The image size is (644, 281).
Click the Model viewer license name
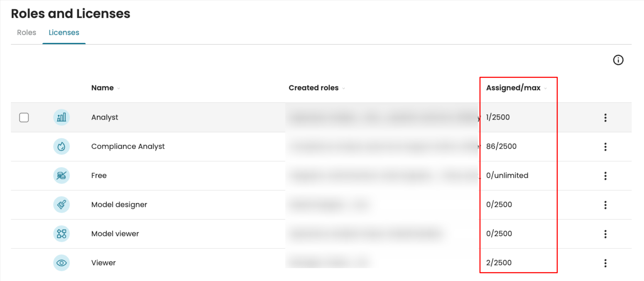pos(115,234)
